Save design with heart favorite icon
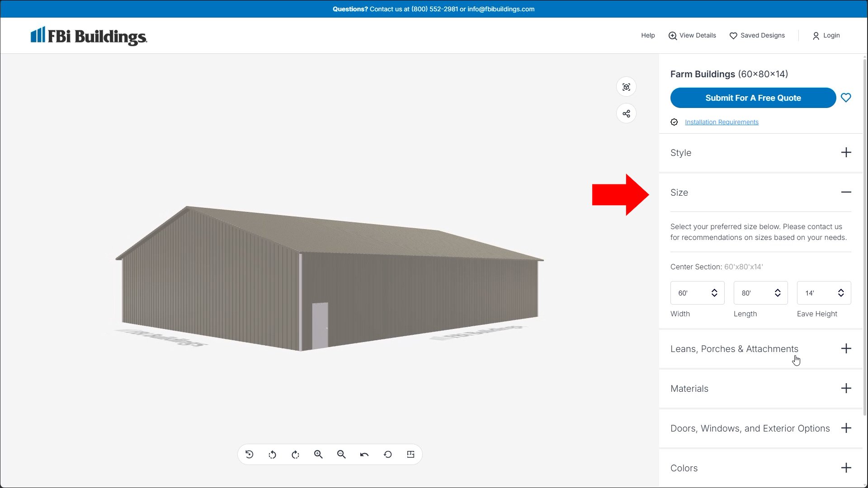Image resolution: width=868 pixels, height=488 pixels. click(846, 98)
